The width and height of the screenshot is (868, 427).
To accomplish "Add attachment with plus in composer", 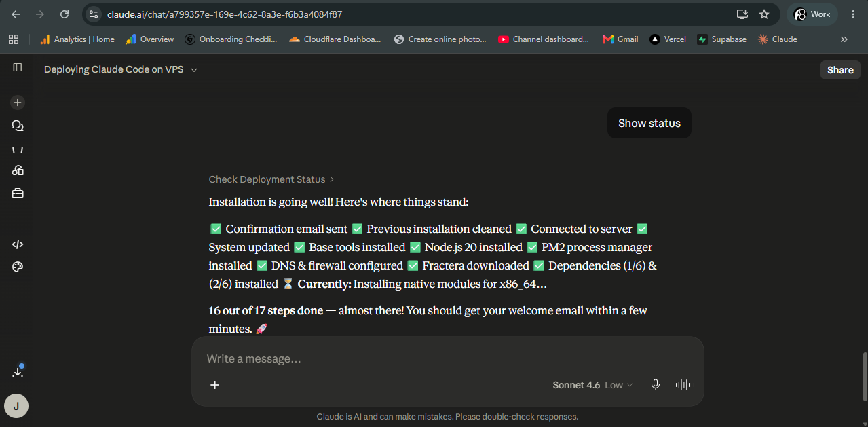I will tap(214, 385).
